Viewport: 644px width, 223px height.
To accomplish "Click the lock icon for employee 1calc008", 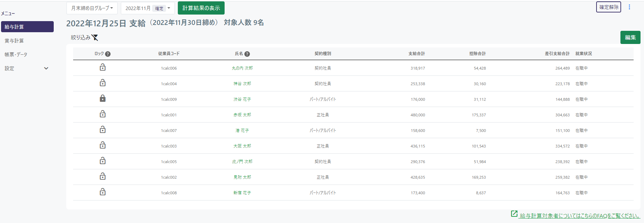I will 103,192.
